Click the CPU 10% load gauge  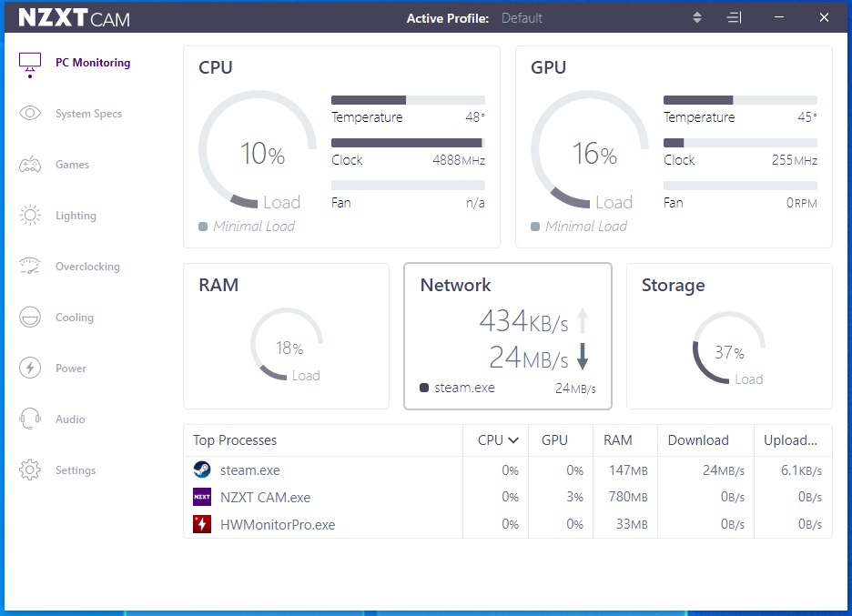click(x=258, y=149)
